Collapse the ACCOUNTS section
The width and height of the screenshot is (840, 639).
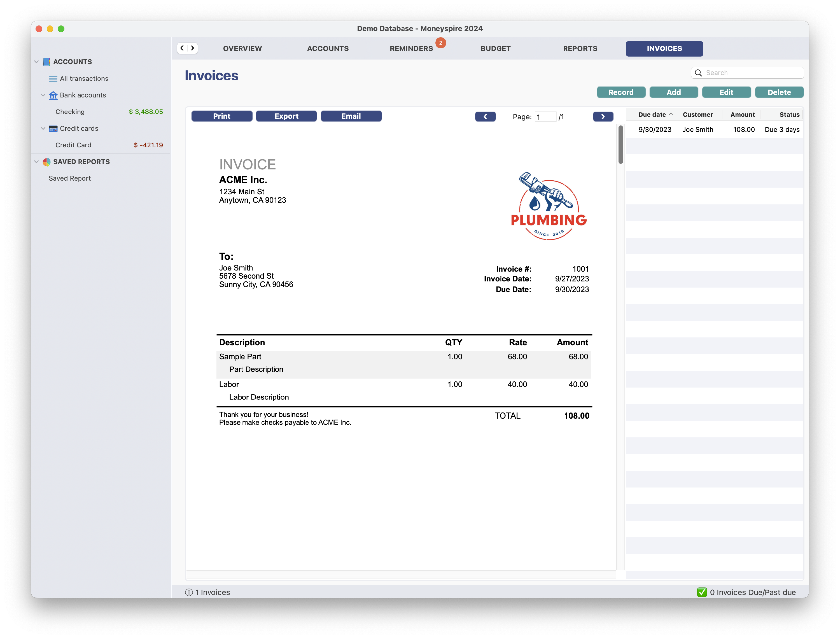click(36, 62)
